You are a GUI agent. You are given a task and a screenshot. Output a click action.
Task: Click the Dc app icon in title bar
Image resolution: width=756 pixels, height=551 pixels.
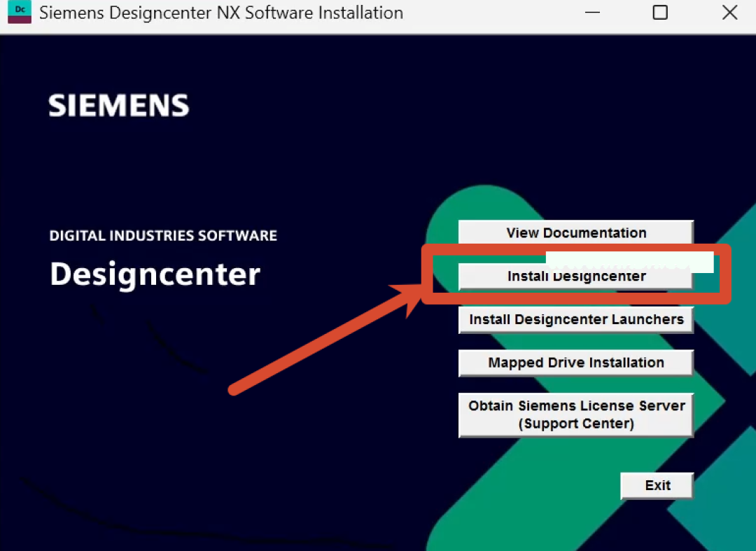pos(20,12)
